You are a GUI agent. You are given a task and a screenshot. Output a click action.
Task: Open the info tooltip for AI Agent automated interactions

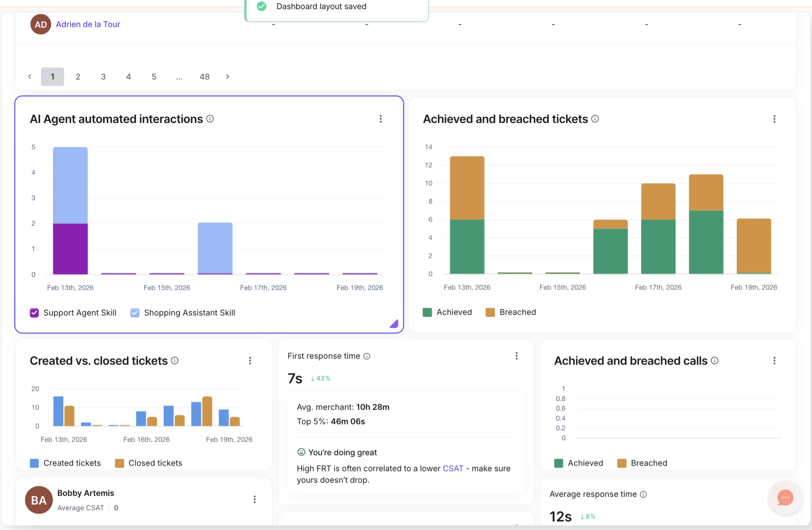pyautogui.click(x=210, y=119)
